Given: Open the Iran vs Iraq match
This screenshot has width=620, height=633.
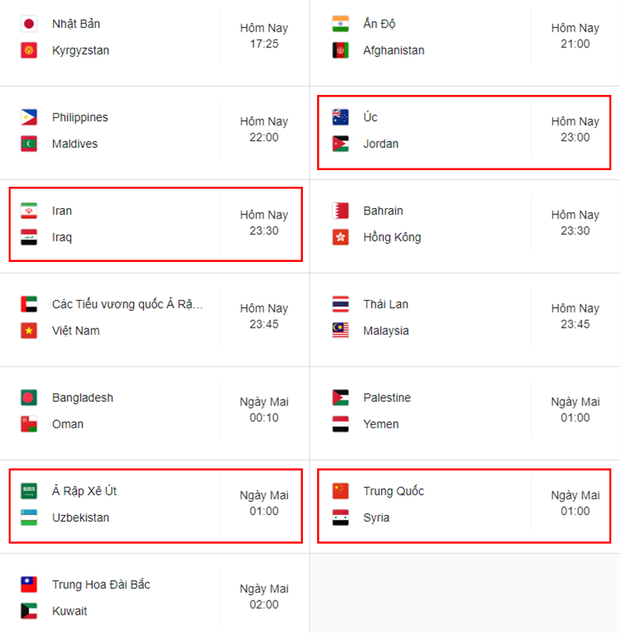Looking at the screenshot, I should click(155, 224).
